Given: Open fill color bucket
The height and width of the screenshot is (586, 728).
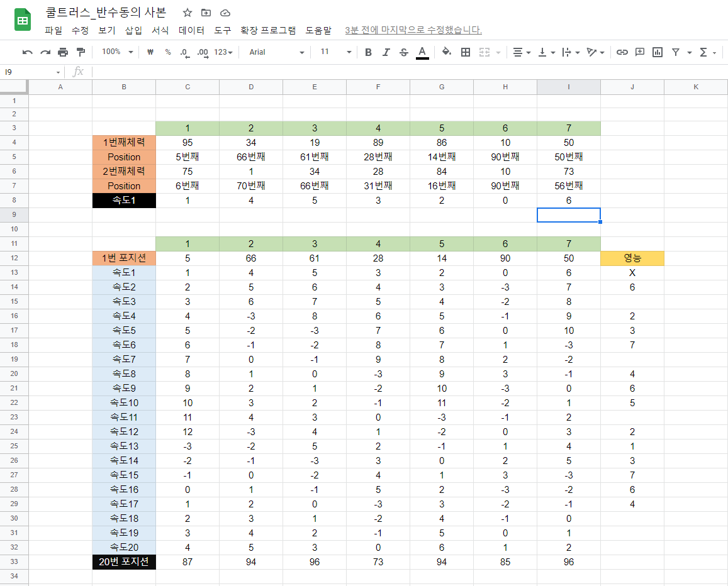Looking at the screenshot, I should click(x=447, y=52).
